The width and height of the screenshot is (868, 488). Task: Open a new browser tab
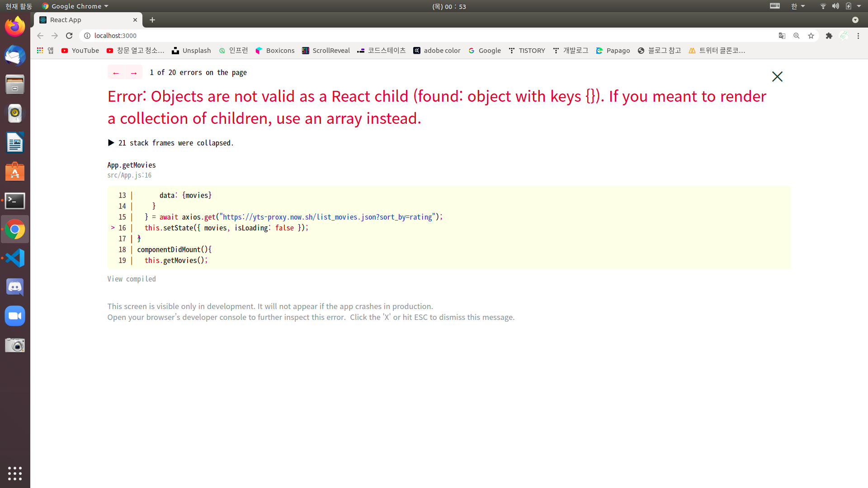pos(152,20)
